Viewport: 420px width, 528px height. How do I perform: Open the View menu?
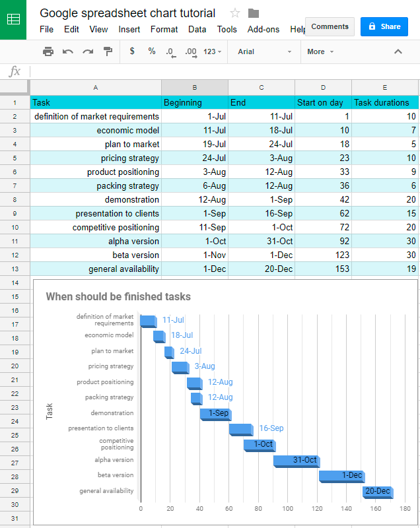[x=98, y=30]
